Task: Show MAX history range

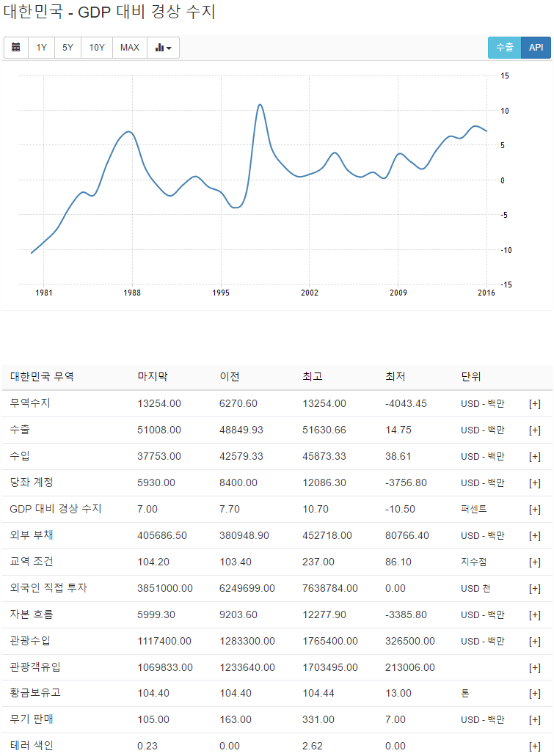Action: (130, 48)
